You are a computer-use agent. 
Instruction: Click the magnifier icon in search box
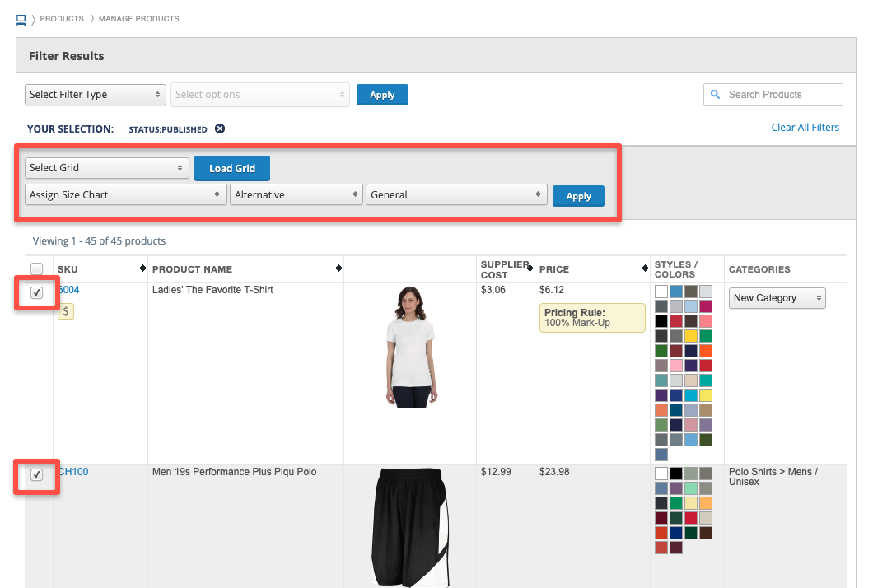pos(715,95)
